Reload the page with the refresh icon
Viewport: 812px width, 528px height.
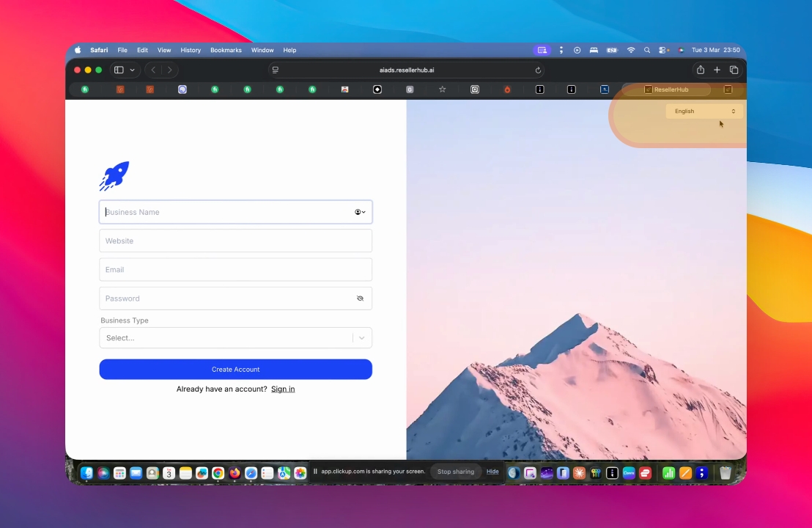(x=538, y=70)
